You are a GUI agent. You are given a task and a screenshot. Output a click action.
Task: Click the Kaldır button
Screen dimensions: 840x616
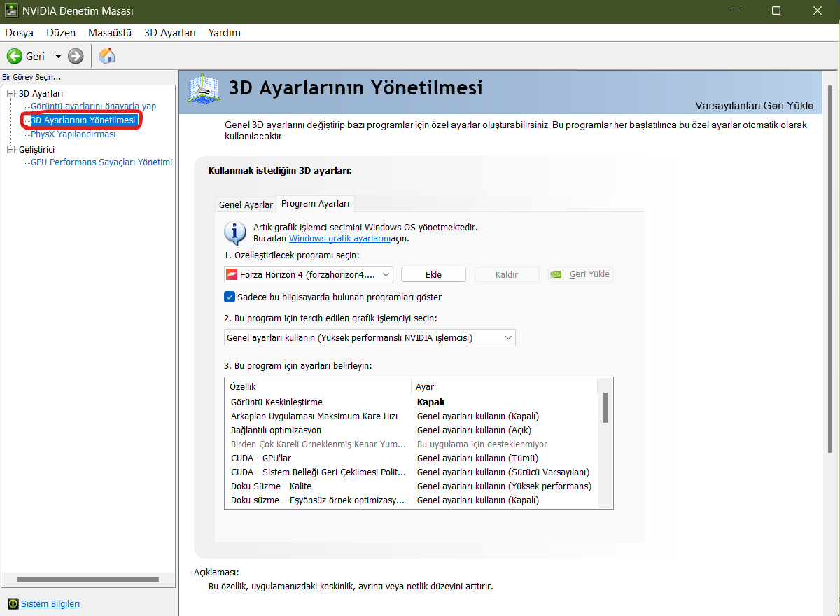[x=507, y=274]
